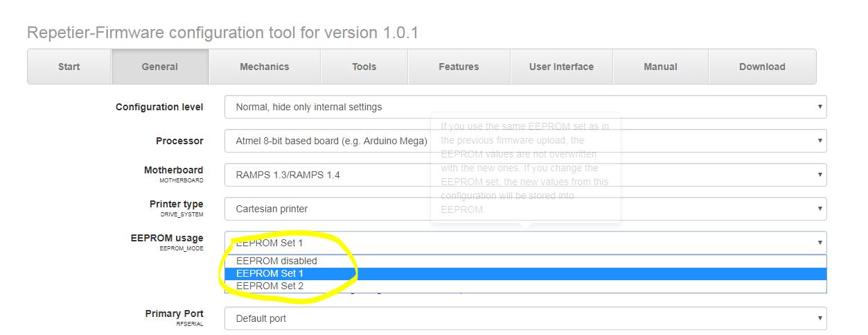This screenshot has height=335, width=868.
Task: Select the Features tab
Action: click(x=459, y=67)
